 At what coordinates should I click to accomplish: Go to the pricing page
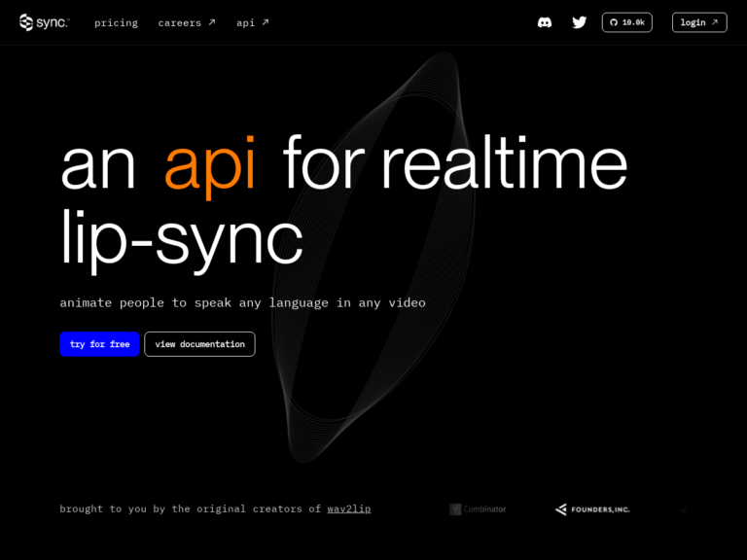click(116, 23)
